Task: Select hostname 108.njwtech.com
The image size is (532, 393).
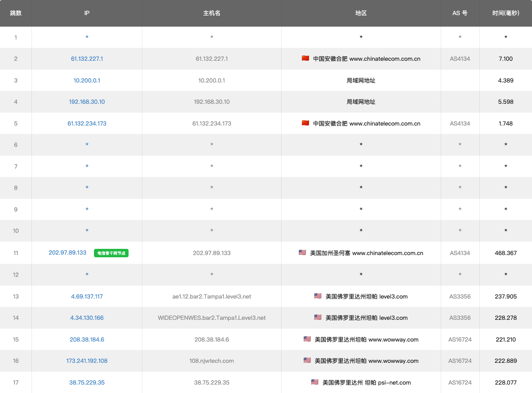Action: [x=212, y=361]
